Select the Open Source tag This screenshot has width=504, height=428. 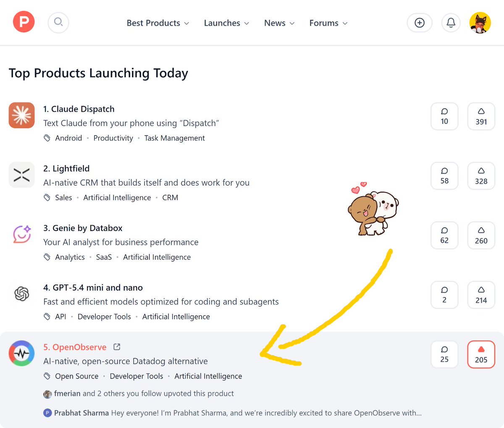point(77,376)
